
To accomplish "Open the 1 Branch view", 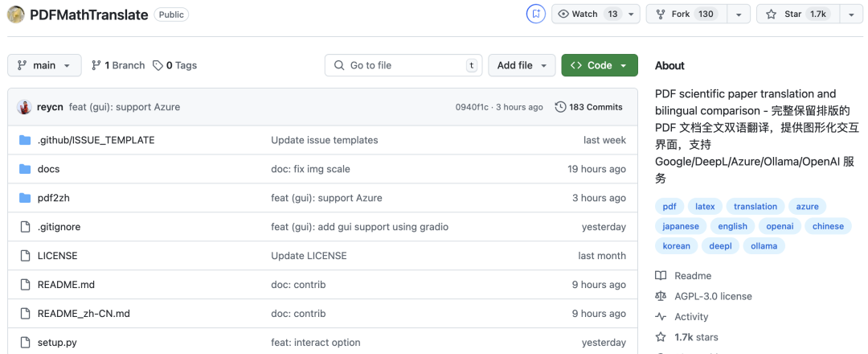I will tap(118, 65).
